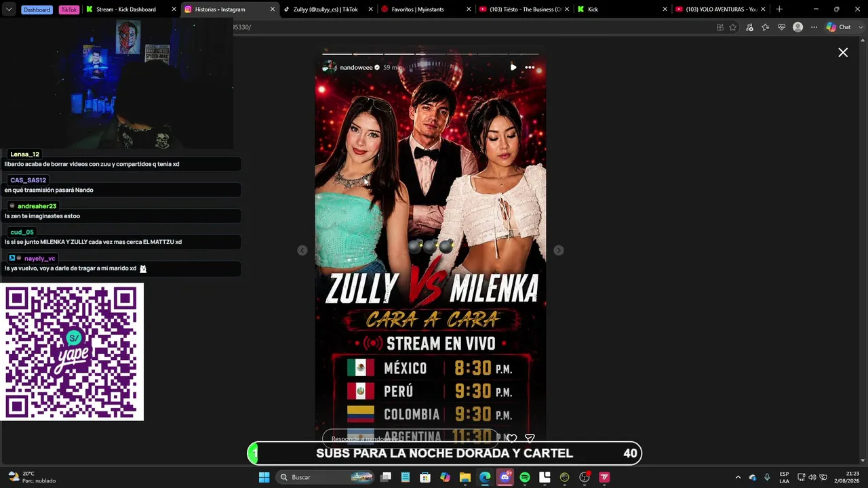Click the Yape QR code image
The width and height of the screenshot is (868, 488).
click(x=72, y=352)
